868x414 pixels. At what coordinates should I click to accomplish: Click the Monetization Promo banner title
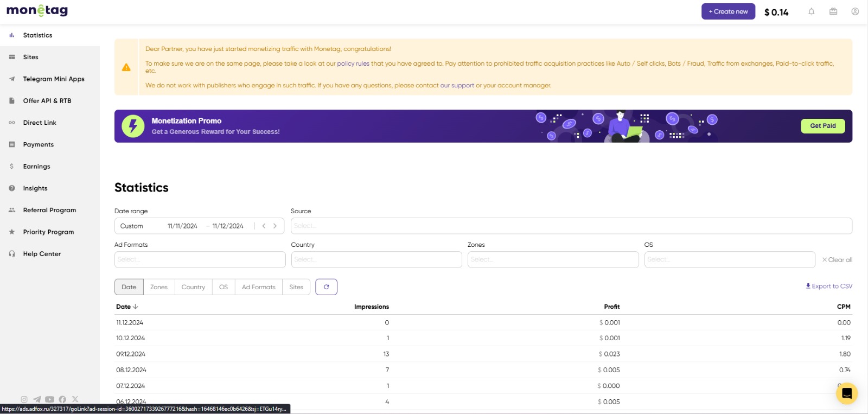pos(187,121)
